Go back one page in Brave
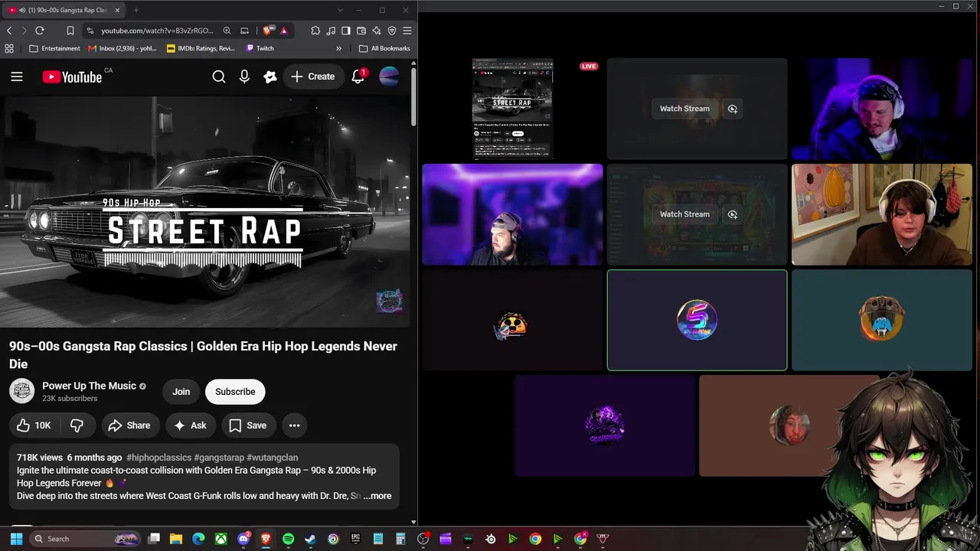Image resolution: width=980 pixels, height=551 pixels. click(x=9, y=31)
